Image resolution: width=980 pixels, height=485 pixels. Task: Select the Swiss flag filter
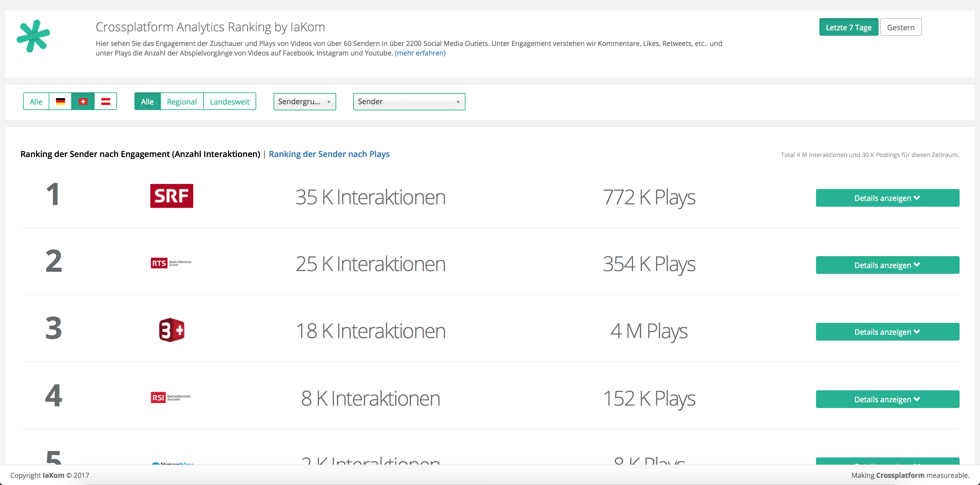pyautogui.click(x=83, y=101)
